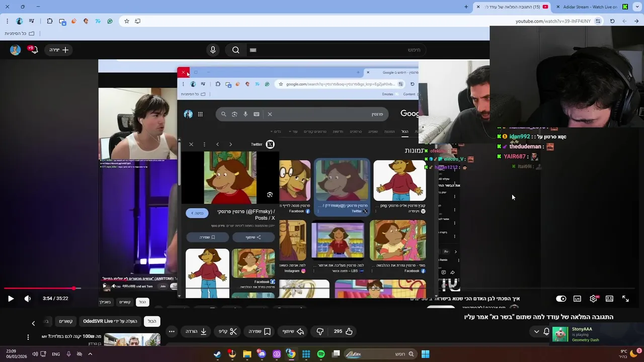
Task: Open Discord from taskbar
Action: tap(262, 354)
